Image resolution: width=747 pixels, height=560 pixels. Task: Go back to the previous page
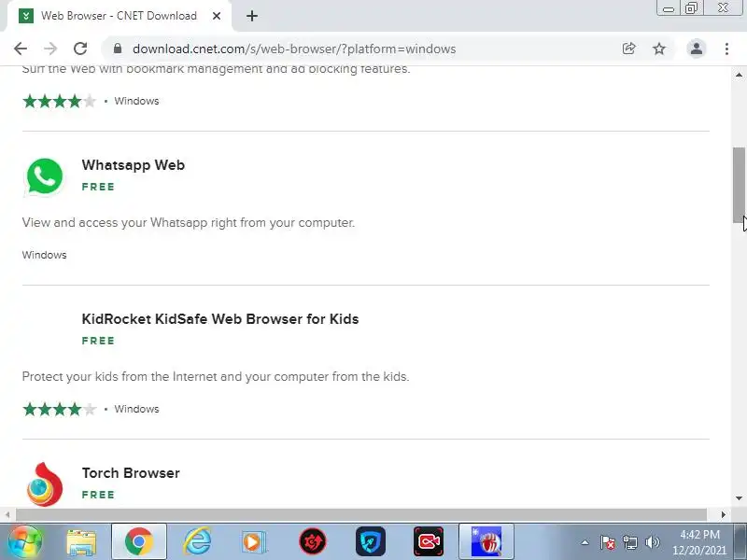[x=21, y=49]
